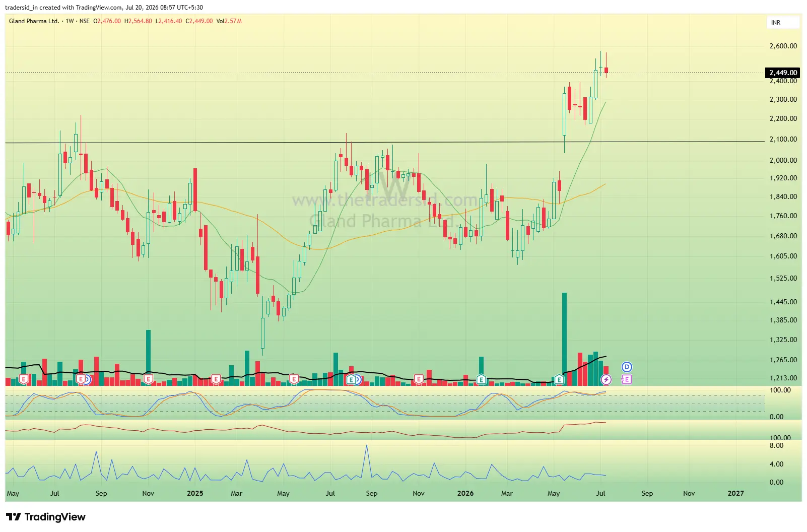
Task: Click the 4.00 indicator scale label
Action: pos(776,464)
